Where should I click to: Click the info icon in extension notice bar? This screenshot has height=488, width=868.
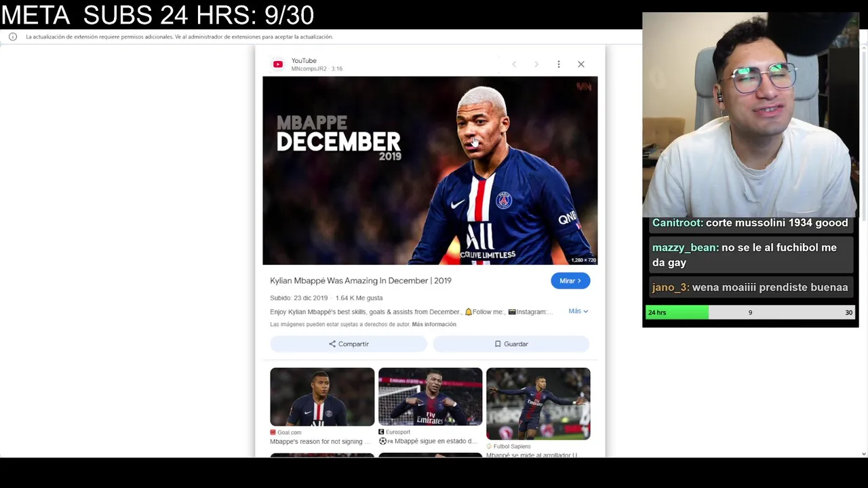click(13, 37)
